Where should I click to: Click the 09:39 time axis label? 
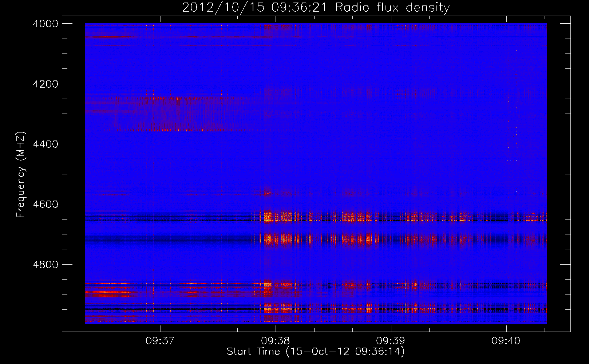(391, 341)
